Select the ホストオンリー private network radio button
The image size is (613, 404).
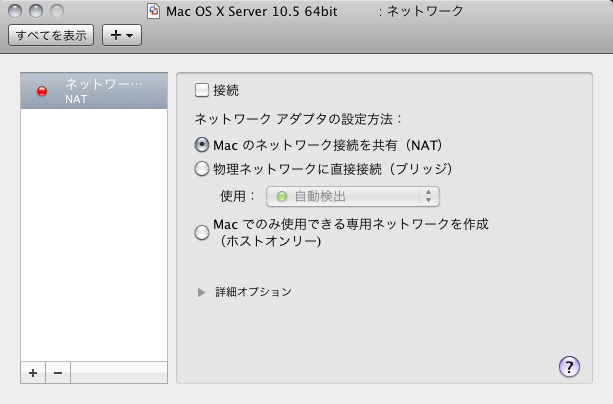[202, 233]
